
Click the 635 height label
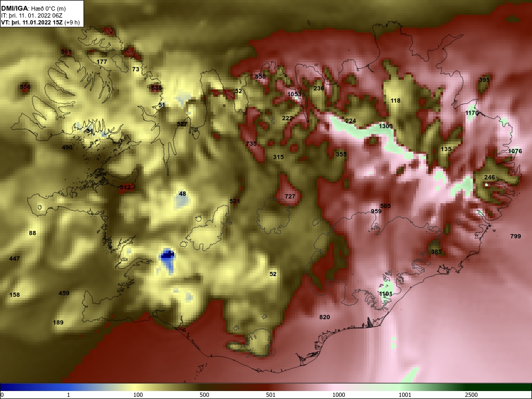(x=156, y=88)
